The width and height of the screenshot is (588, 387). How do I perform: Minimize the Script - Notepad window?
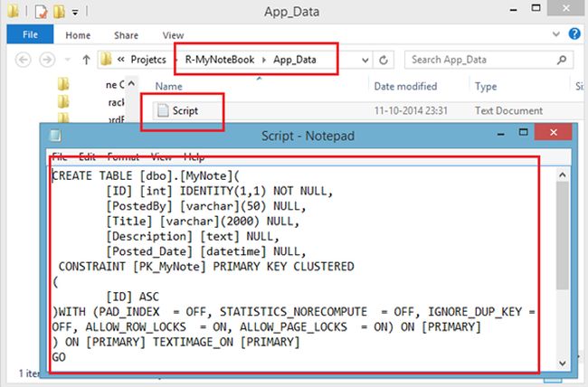coord(500,134)
